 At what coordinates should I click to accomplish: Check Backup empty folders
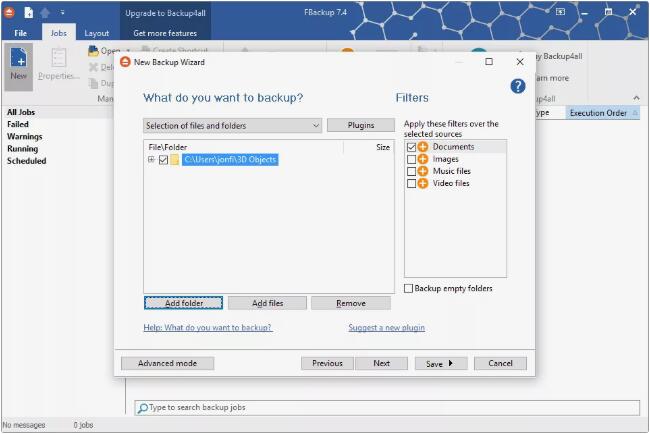click(408, 288)
